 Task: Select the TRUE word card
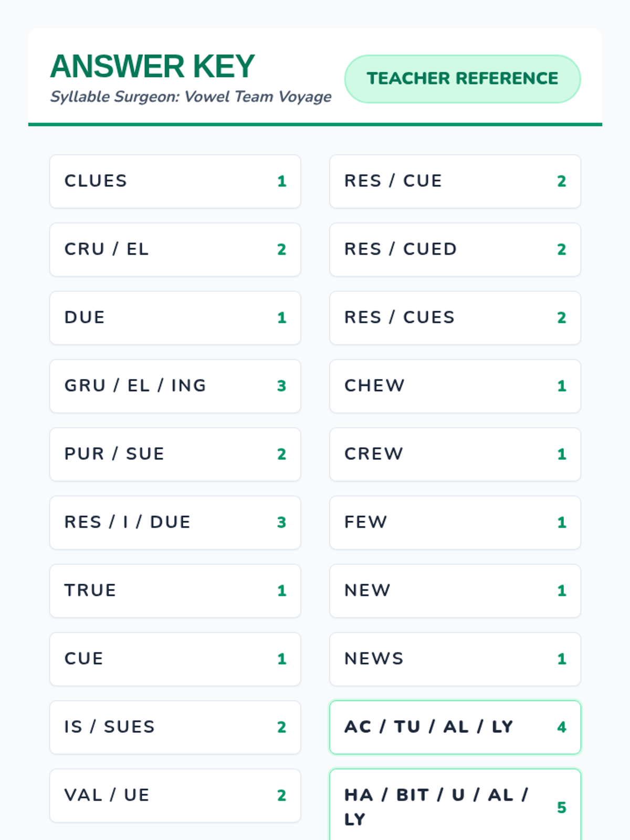175,591
